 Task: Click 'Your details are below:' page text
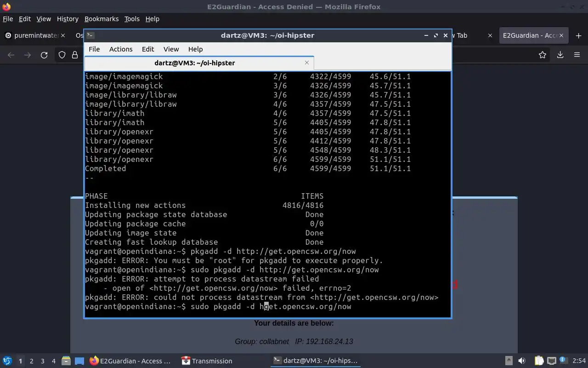coord(294,323)
